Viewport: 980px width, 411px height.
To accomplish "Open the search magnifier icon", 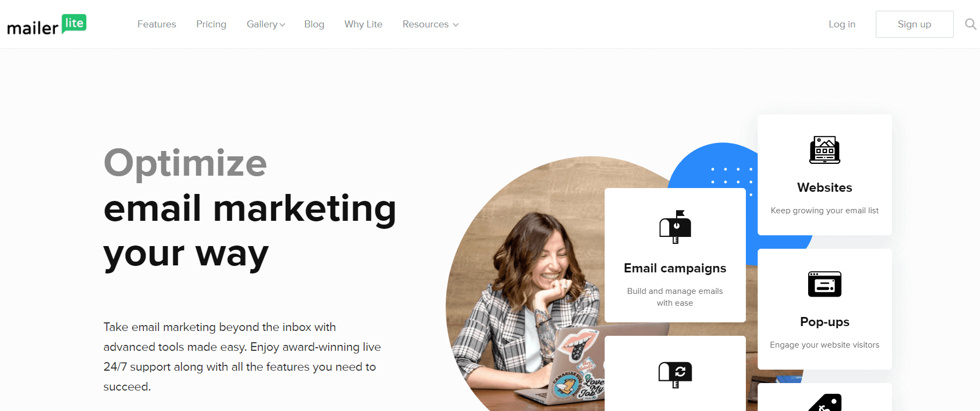I will coord(970,24).
